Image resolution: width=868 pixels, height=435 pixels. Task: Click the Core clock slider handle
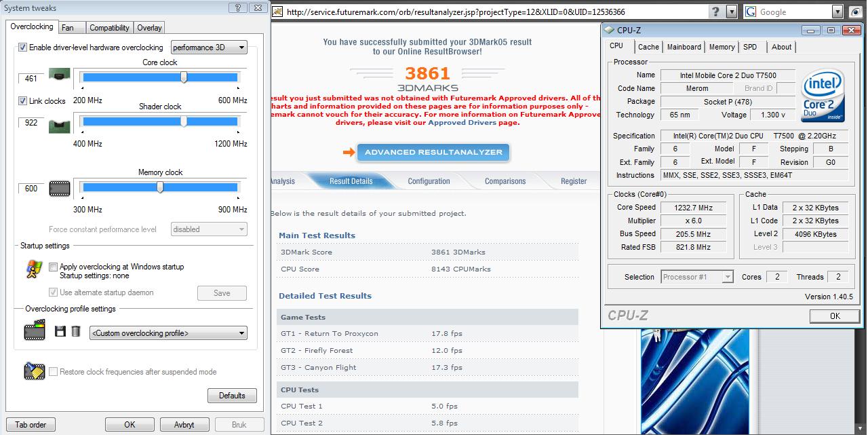[x=184, y=77]
